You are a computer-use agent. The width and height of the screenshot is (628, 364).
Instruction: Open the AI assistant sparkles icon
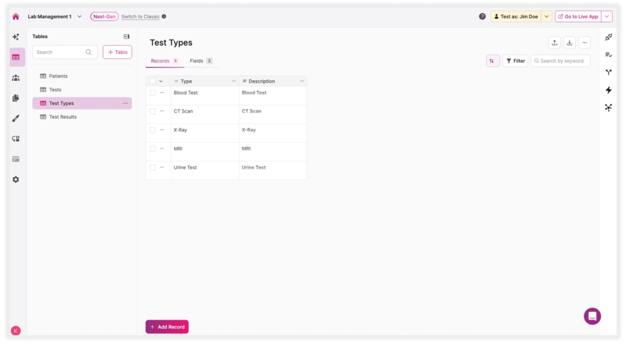coord(16,37)
